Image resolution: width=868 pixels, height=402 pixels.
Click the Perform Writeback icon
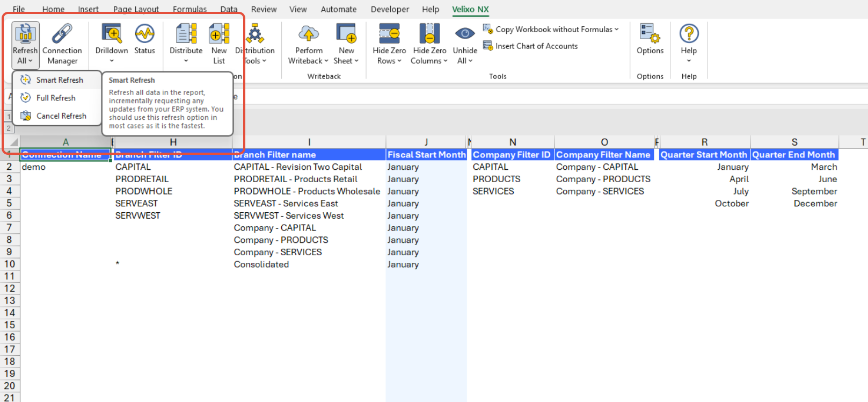309,33
